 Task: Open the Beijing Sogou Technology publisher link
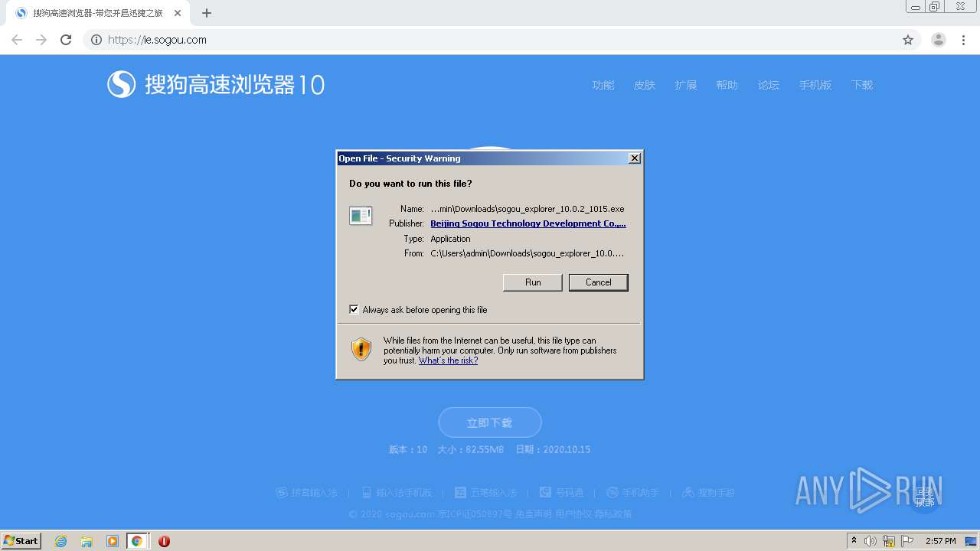click(528, 223)
